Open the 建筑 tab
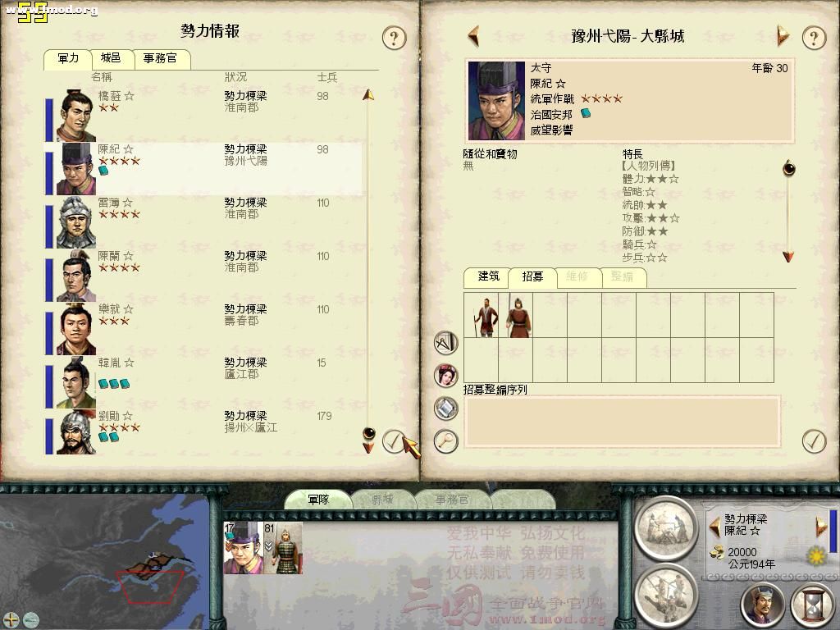This screenshot has height=630, width=840. click(x=486, y=276)
